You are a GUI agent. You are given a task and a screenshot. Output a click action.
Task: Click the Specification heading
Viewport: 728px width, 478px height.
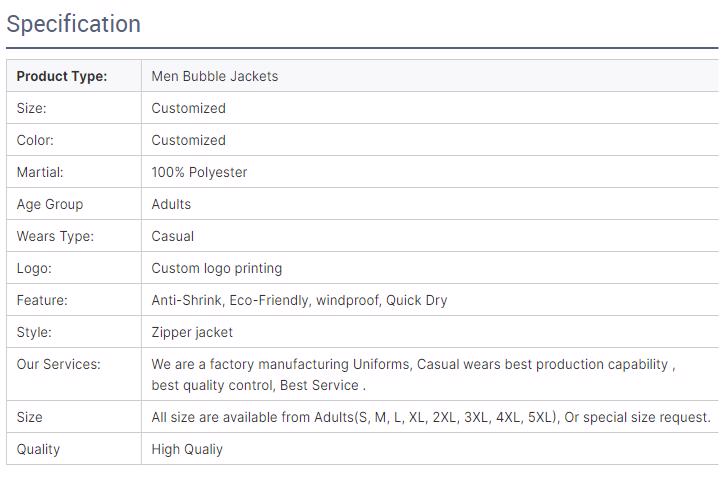tap(73, 24)
